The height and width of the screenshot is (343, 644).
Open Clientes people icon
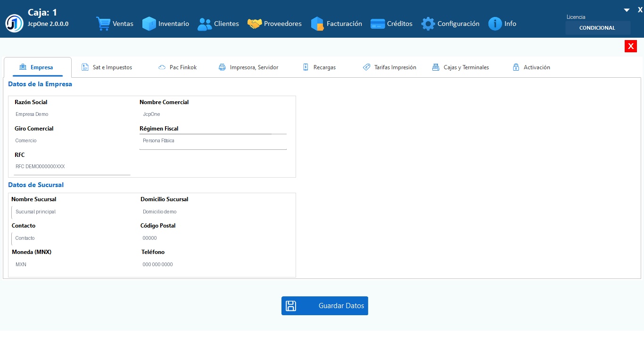(205, 24)
